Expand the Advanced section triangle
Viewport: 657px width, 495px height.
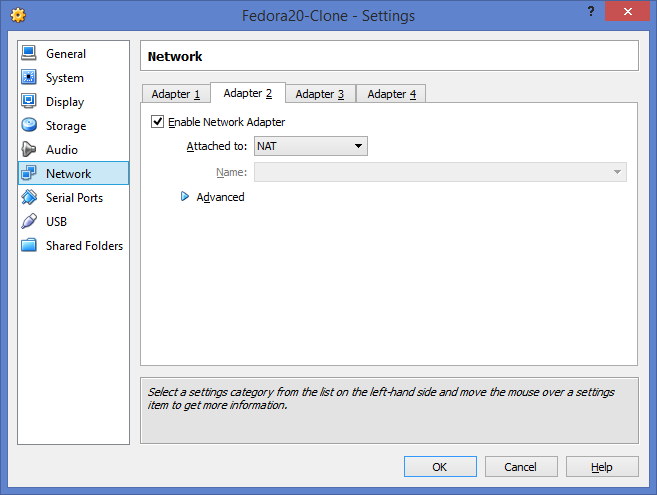coord(184,196)
